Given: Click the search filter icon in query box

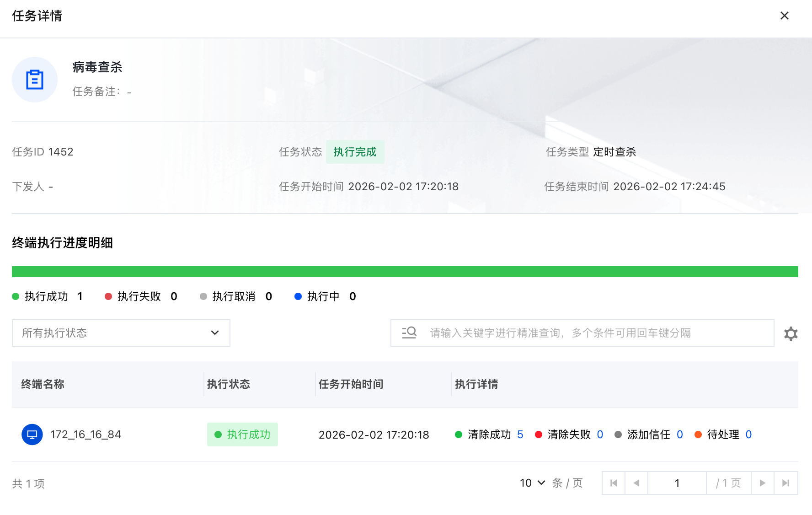Looking at the screenshot, I should pyautogui.click(x=409, y=333).
